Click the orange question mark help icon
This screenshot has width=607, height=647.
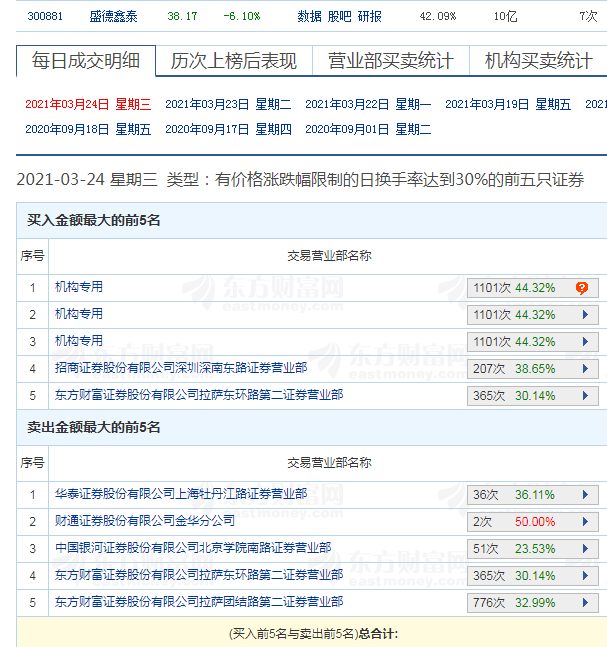point(582,288)
